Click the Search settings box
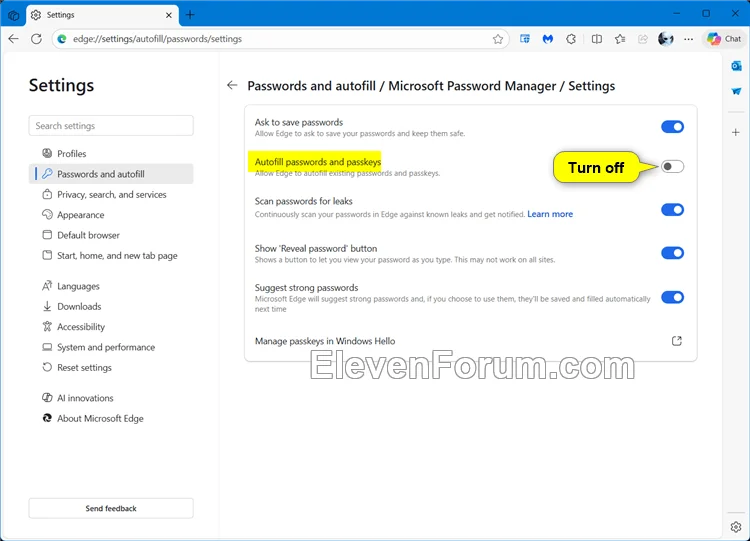Viewport: 750px width, 541px height. pos(111,125)
